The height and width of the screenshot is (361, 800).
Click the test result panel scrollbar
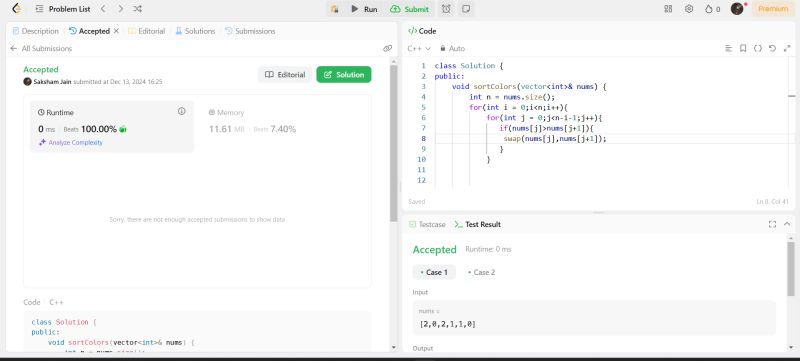791,269
